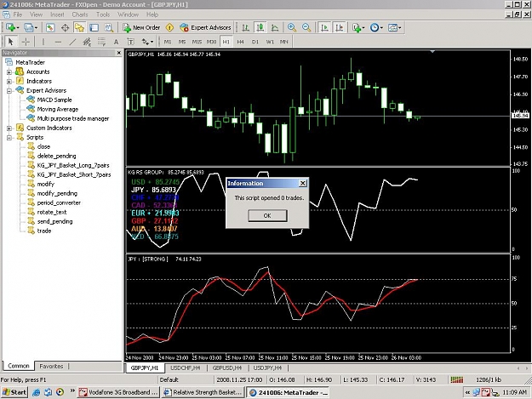Viewport: 532px width, 399px height.
Task: Select the trade script in Navigator
Action: (44, 231)
